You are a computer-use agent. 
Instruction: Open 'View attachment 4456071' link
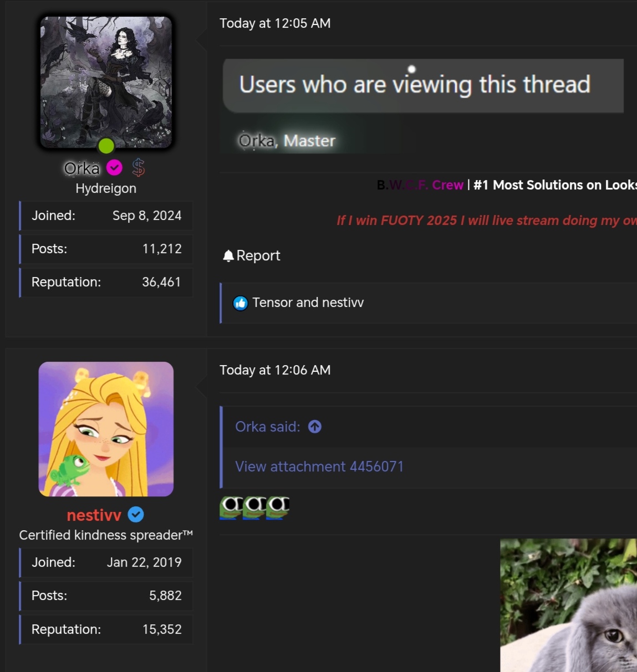coord(319,466)
